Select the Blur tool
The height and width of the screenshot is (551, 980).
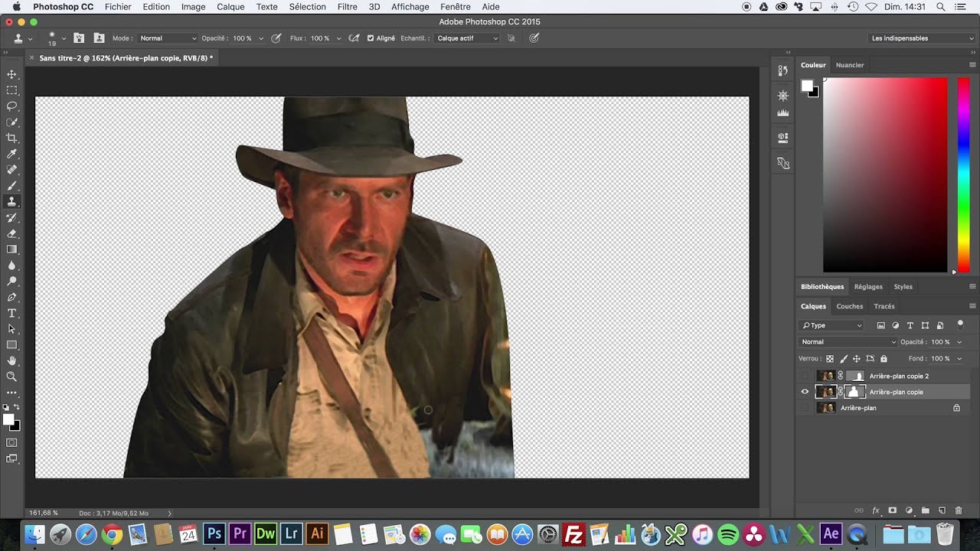click(x=11, y=266)
